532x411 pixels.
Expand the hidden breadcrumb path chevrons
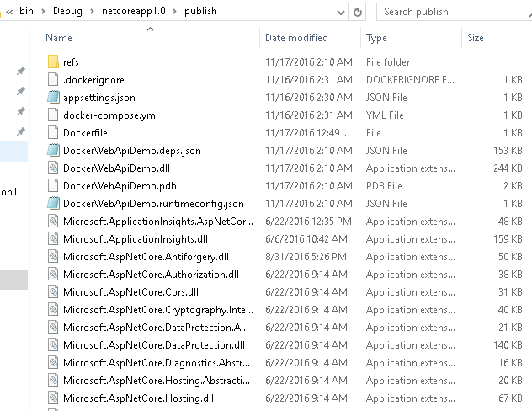[x=9, y=13]
